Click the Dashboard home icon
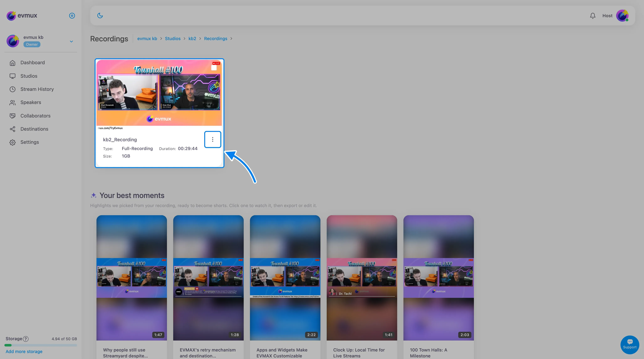The height and width of the screenshot is (359, 644). [x=13, y=63]
